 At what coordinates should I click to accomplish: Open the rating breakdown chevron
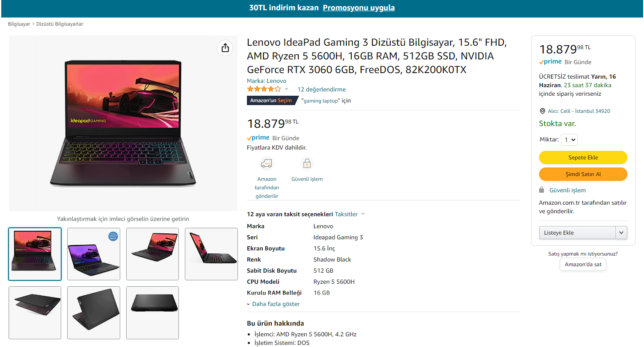click(x=287, y=89)
